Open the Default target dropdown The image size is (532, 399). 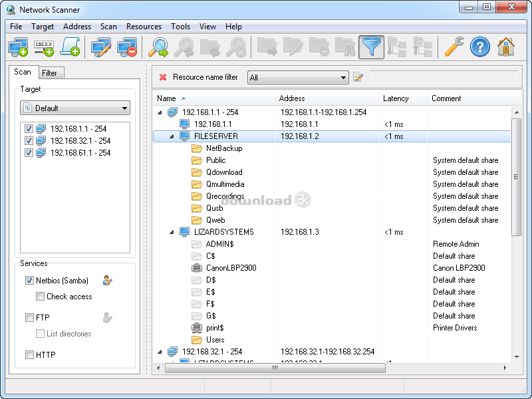tap(75, 108)
